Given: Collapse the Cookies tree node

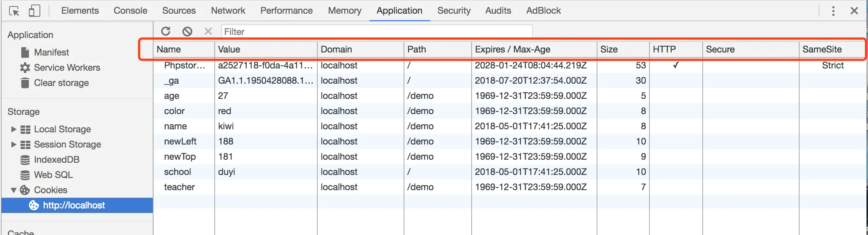Looking at the screenshot, I should point(14,190).
